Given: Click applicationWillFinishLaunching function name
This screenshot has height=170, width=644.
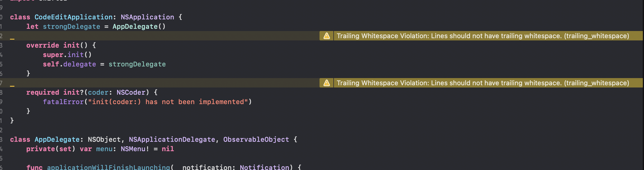Looking at the screenshot, I should pos(108,167).
